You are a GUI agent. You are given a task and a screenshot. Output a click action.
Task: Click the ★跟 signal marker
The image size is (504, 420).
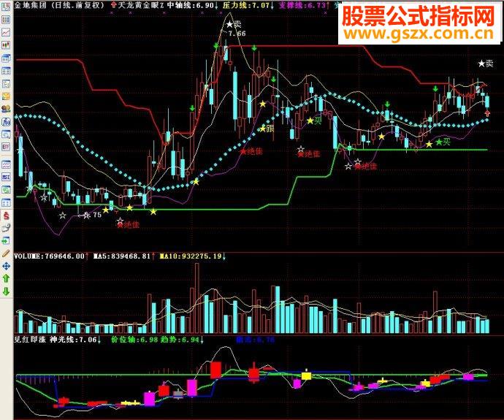pyautogui.click(x=267, y=129)
